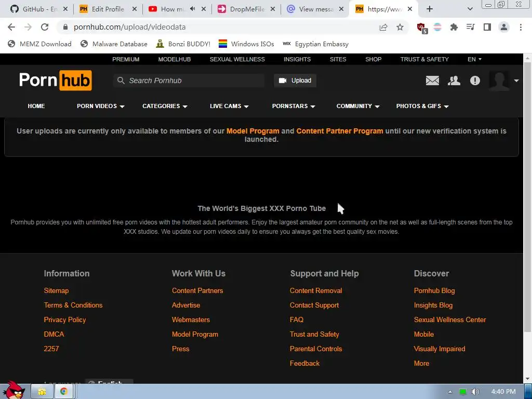Open the Parental Controls footer link
The width and height of the screenshot is (532, 399).
tap(316, 349)
